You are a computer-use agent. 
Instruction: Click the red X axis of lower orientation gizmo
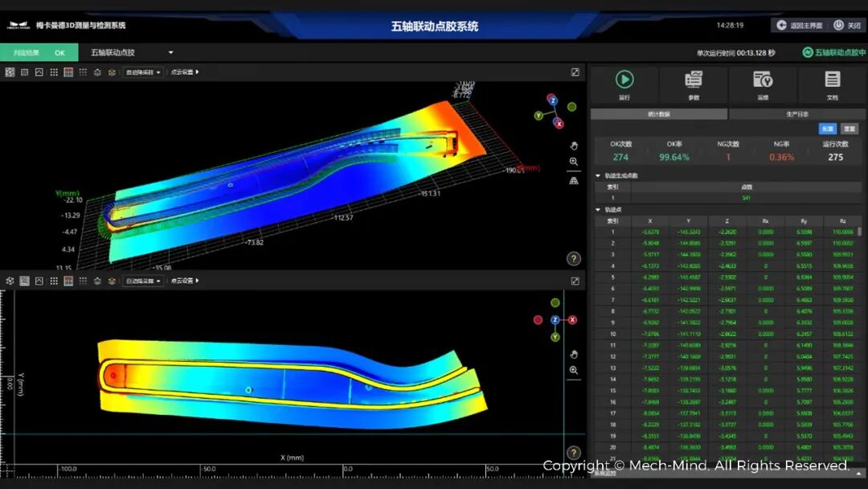point(572,320)
